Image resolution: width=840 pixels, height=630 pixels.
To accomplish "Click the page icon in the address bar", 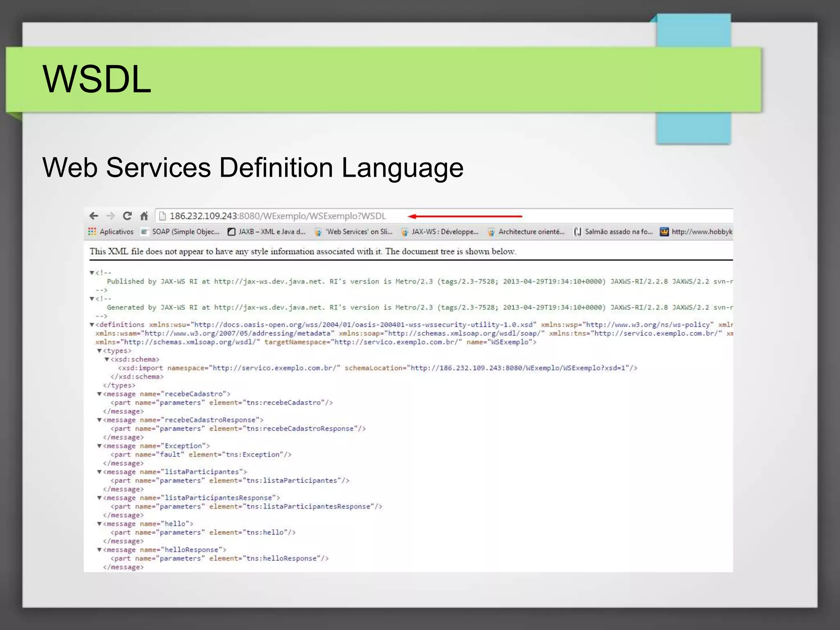I will 162,216.
